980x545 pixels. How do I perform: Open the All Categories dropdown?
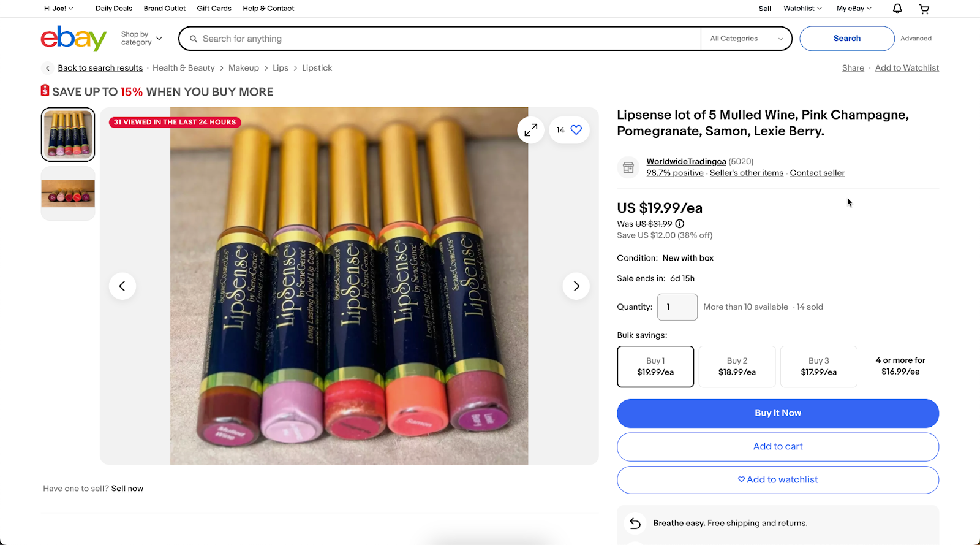[x=745, y=38]
